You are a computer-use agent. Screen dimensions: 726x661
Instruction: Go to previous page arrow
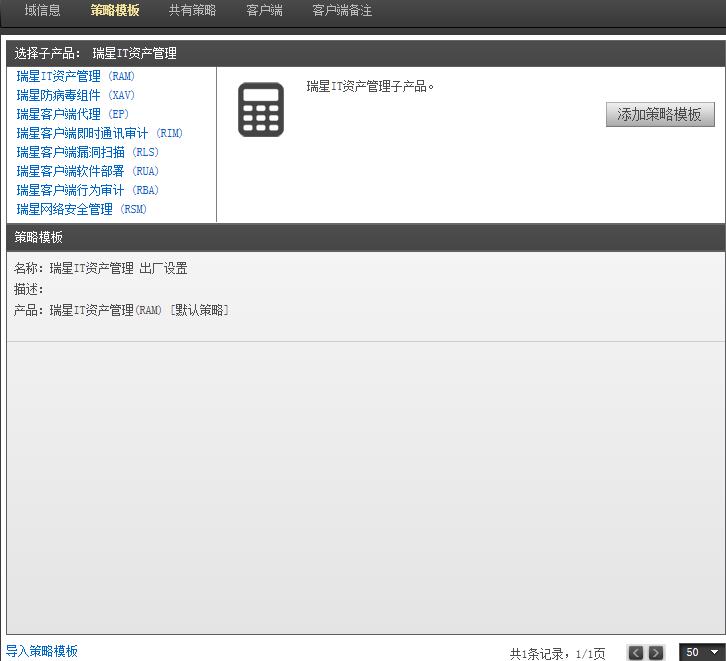pos(636,653)
